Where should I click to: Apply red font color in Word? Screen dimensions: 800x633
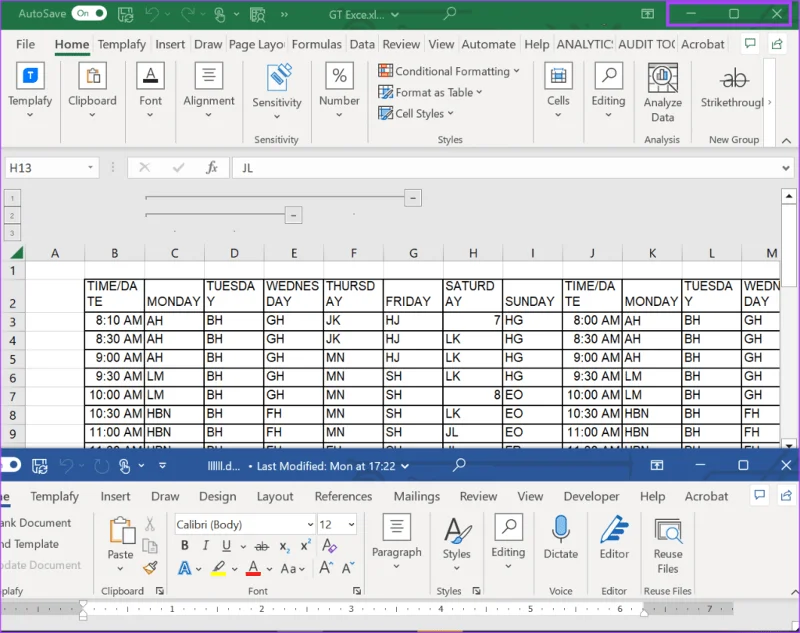pyautogui.click(x=253, y=568)
